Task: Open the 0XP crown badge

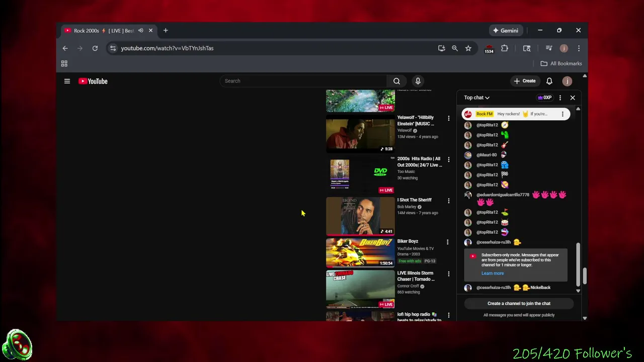Action: click(x=544, y=98)
